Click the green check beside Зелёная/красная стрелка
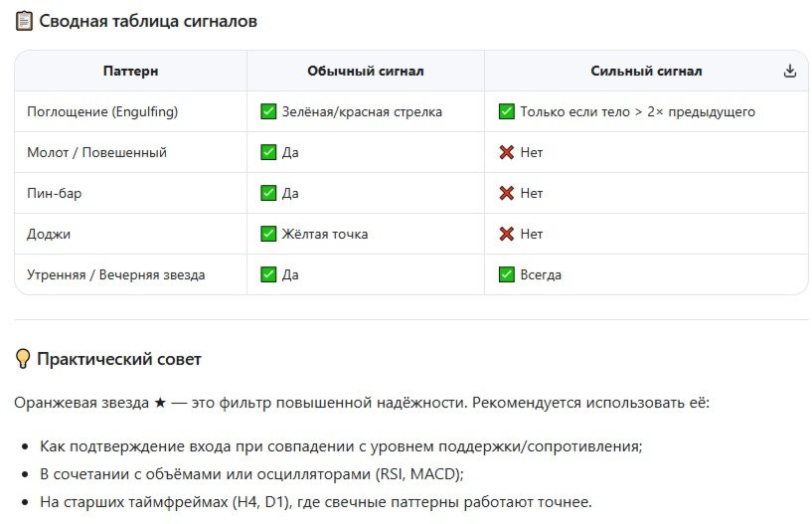Screen dimensions: 812x524 [268, 112]
